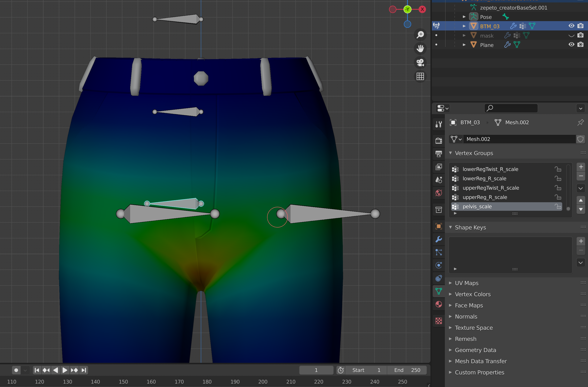
Task: Jump to the timeline start
Action: (x=37, y=370)
